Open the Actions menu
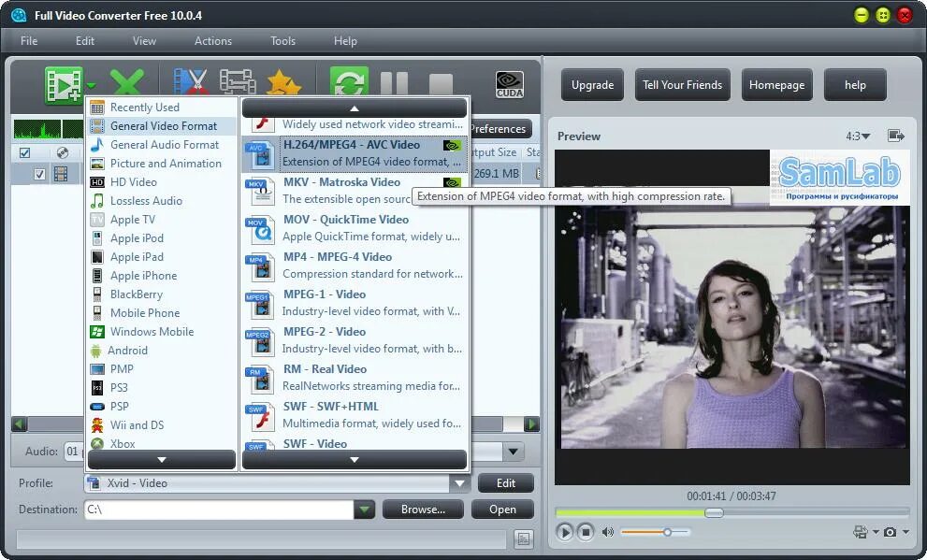 click(213, 41)
